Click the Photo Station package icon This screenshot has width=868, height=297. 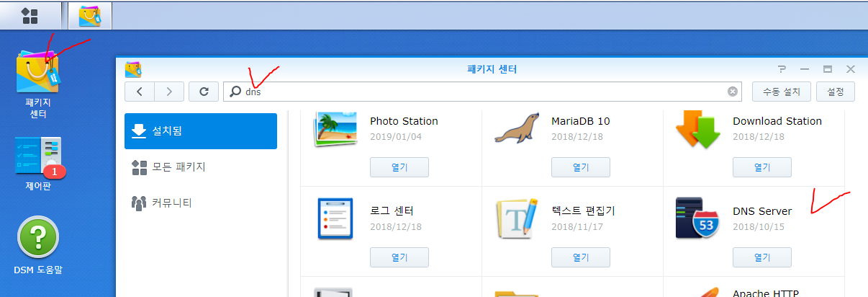point(336,128)
